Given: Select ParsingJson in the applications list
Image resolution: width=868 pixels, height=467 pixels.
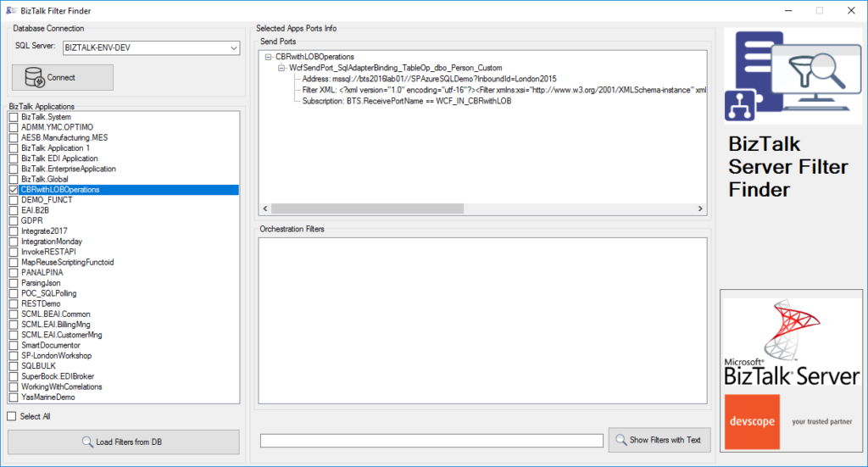Looking at the screenshot, I should tap(41, 283).
